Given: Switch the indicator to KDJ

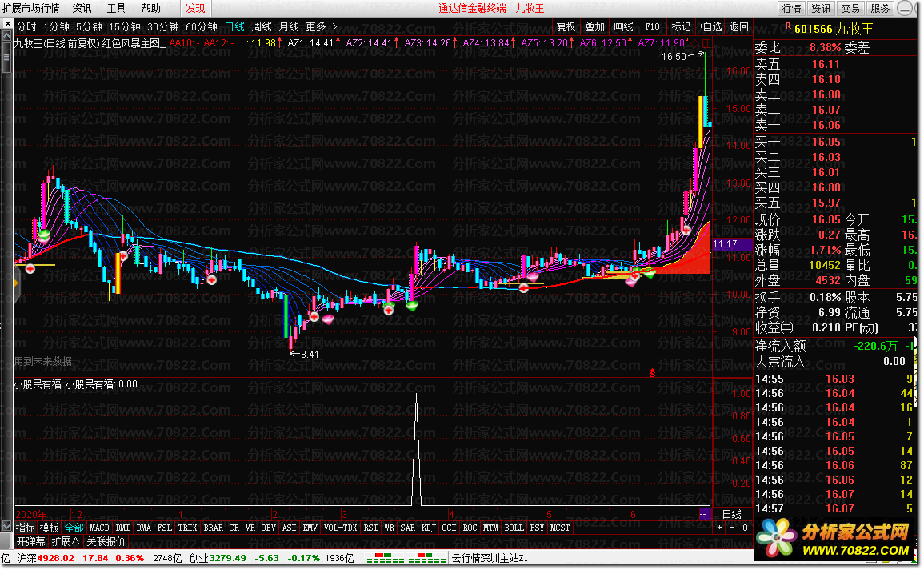Looking at the screenshot, I should coord(429,528).
